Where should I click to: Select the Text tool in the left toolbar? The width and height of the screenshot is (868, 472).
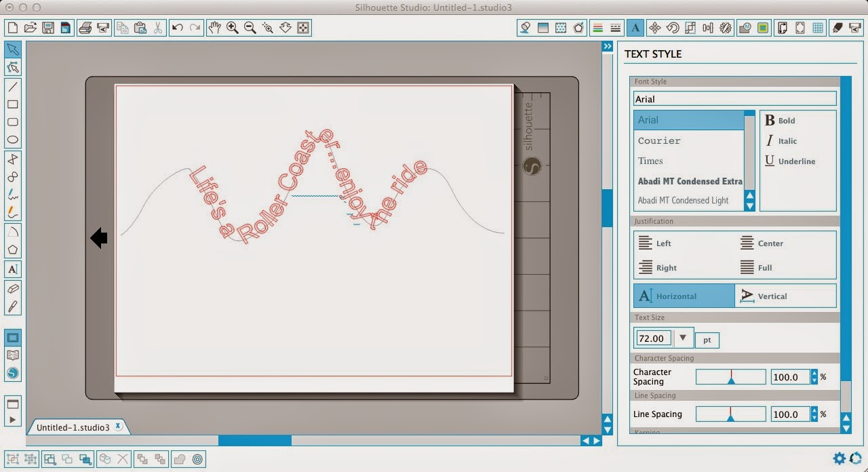point(12,269)
